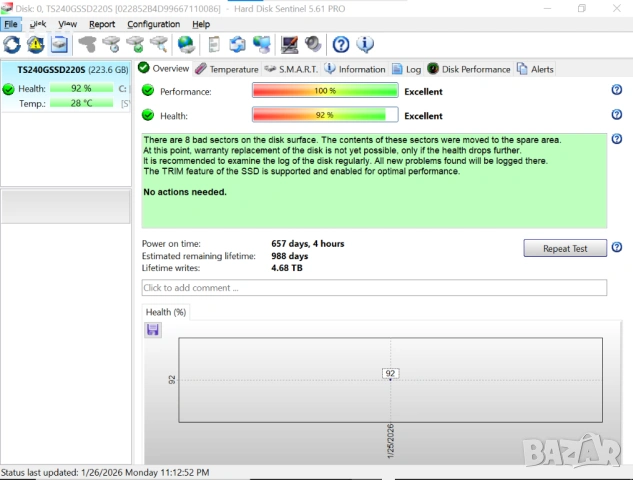
Task: Open the Disk Performance tab
Action: [x=469, y=69]
